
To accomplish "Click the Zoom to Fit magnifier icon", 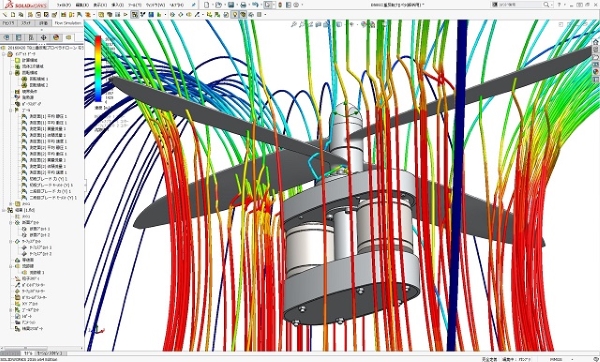I will (294, 24).
